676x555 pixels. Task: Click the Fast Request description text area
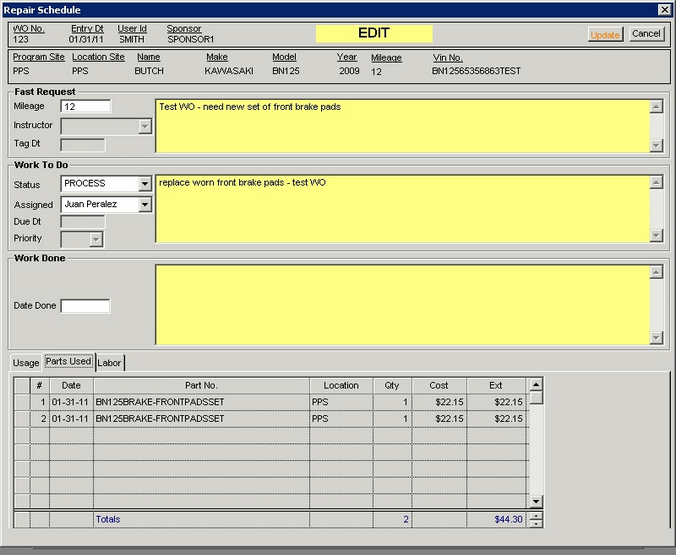(x=401, y=125)
